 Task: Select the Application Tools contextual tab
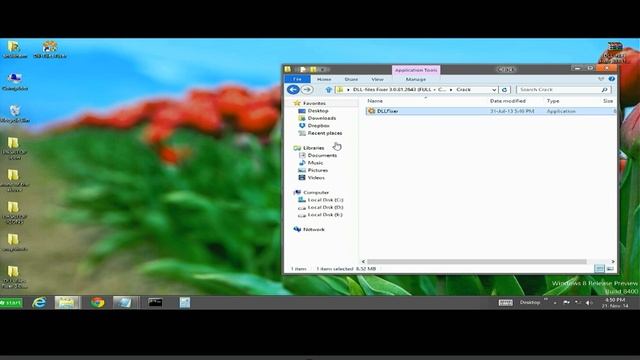point(416,70)
